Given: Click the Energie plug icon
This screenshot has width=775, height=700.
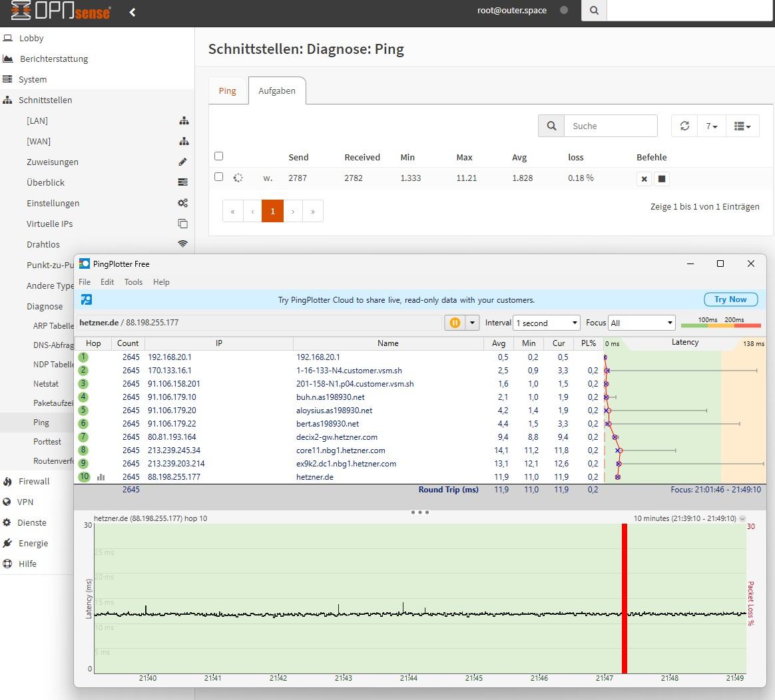Looking at the screenshot, I should pyautogui.click(x=7, y=544).
